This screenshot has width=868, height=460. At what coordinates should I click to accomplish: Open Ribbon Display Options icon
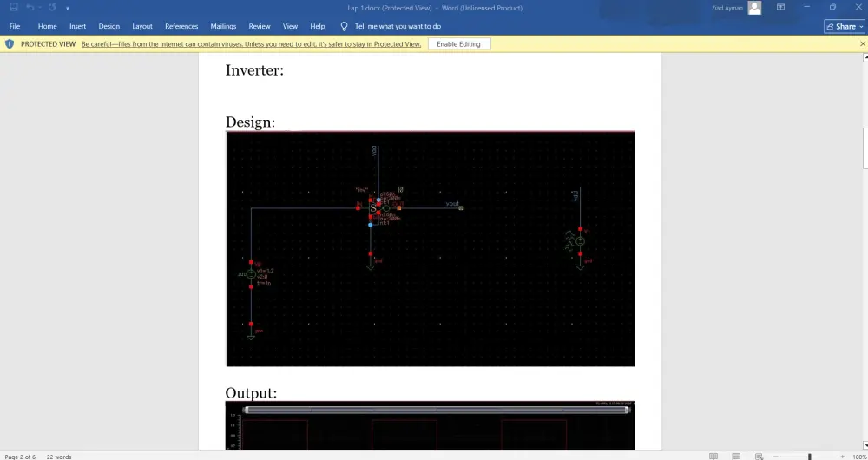(x=780, y=7)
